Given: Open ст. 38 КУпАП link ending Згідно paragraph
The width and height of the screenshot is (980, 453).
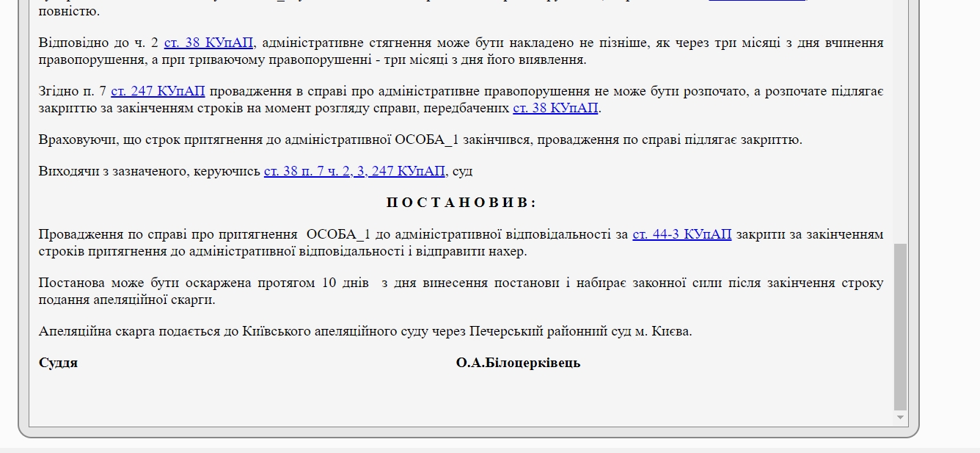Looking at the screenshot, I should coord(555,108).
